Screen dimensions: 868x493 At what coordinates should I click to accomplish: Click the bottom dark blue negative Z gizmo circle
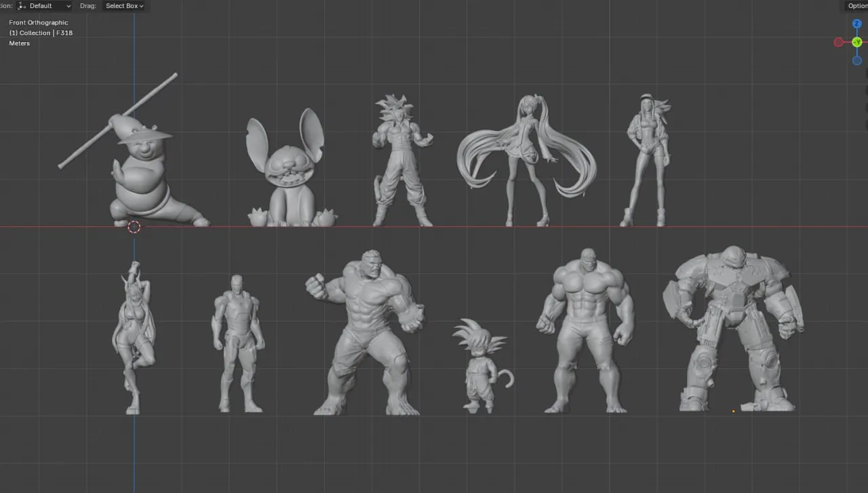[857, 60]
